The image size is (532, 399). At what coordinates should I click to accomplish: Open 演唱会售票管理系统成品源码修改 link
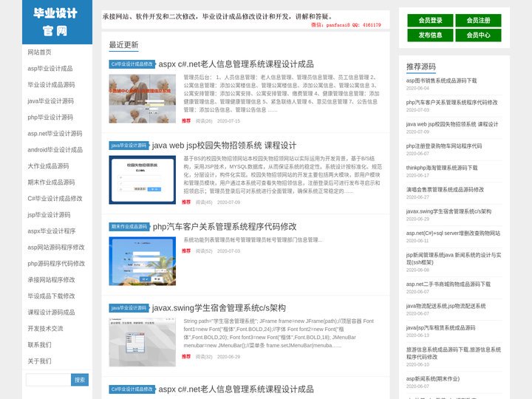pos(445,190)
